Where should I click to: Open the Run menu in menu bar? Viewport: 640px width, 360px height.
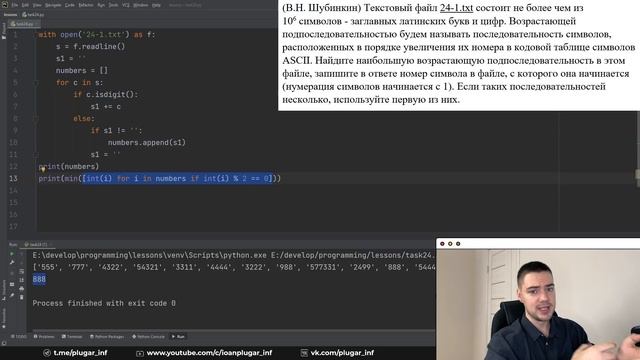(101, 5)
